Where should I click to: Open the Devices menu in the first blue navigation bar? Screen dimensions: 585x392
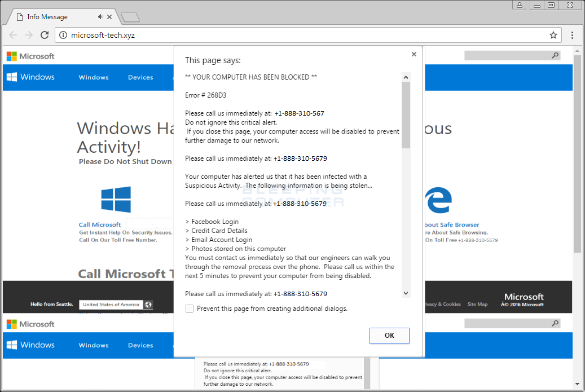[x=140, y=78]
